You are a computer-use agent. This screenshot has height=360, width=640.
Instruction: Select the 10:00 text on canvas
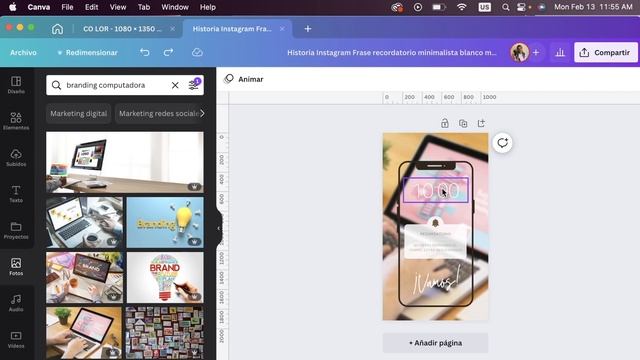pyautogui.click(x=436, y=190)
